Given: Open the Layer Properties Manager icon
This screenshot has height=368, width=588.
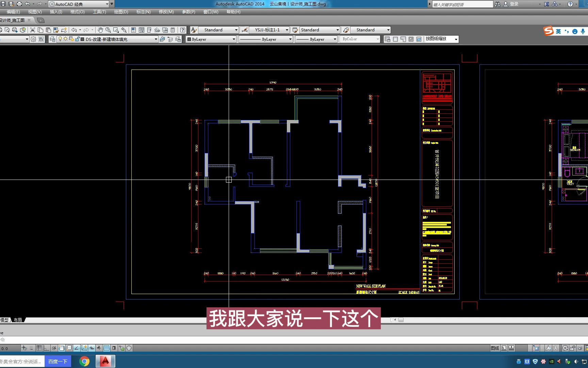Looking at the screenshot, I should point(52,39).
